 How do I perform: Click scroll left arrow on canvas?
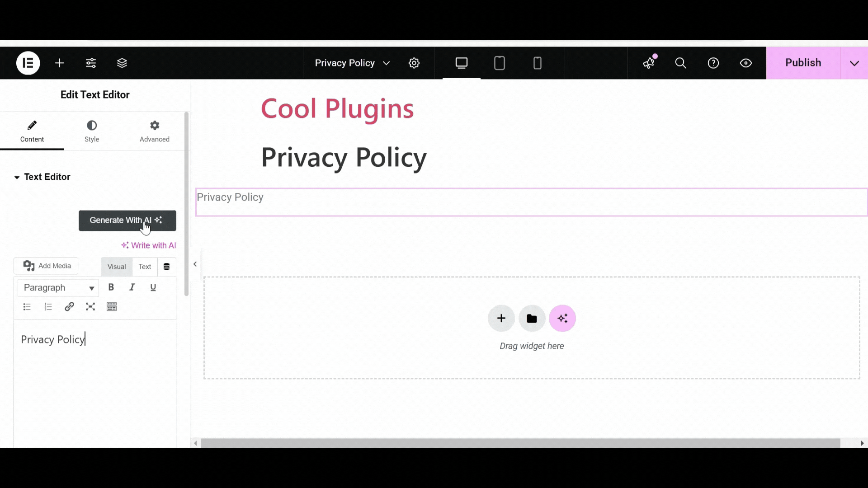pyautogui.click(x=195, y=443)
